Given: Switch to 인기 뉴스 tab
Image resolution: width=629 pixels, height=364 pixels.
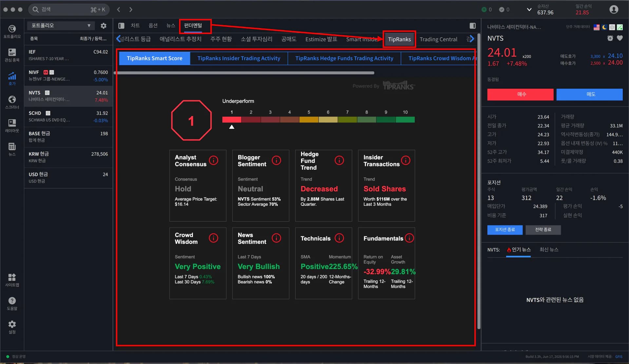Looking at the screenshot, I should pos(519,250).
